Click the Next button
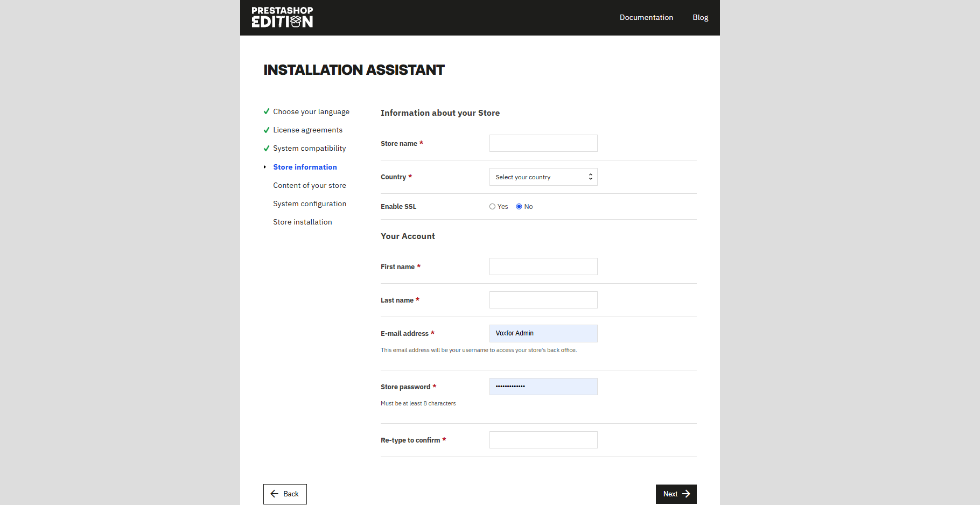Screen dimensions: 980x505 (x=676, y=494)
